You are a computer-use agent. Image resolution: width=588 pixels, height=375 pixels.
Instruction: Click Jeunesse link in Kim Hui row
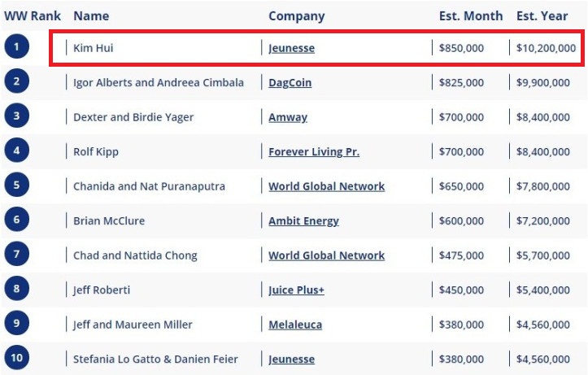(x=291, y=48)
